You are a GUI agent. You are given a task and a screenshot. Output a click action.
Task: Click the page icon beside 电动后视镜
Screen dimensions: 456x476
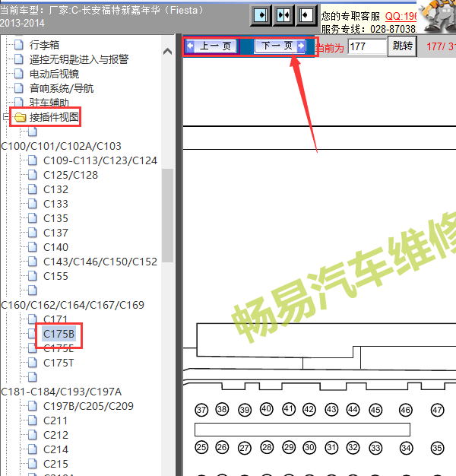(19, 74)
